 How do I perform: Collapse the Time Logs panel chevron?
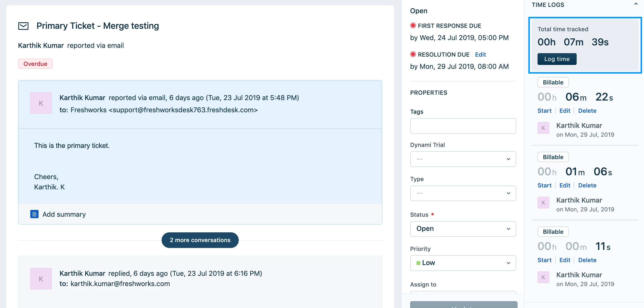point(635,4)
